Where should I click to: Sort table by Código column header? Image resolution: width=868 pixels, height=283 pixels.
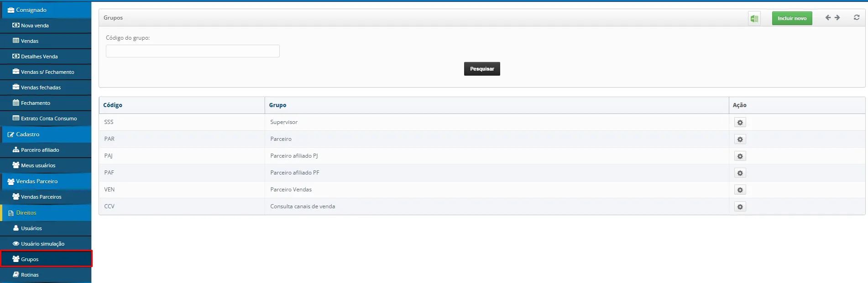(x=113, y=105)
